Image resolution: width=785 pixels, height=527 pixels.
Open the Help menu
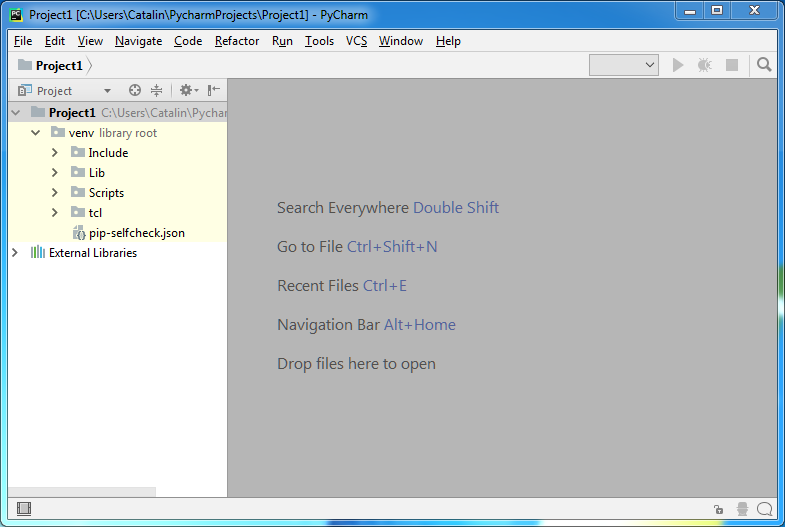pos(448,41)
